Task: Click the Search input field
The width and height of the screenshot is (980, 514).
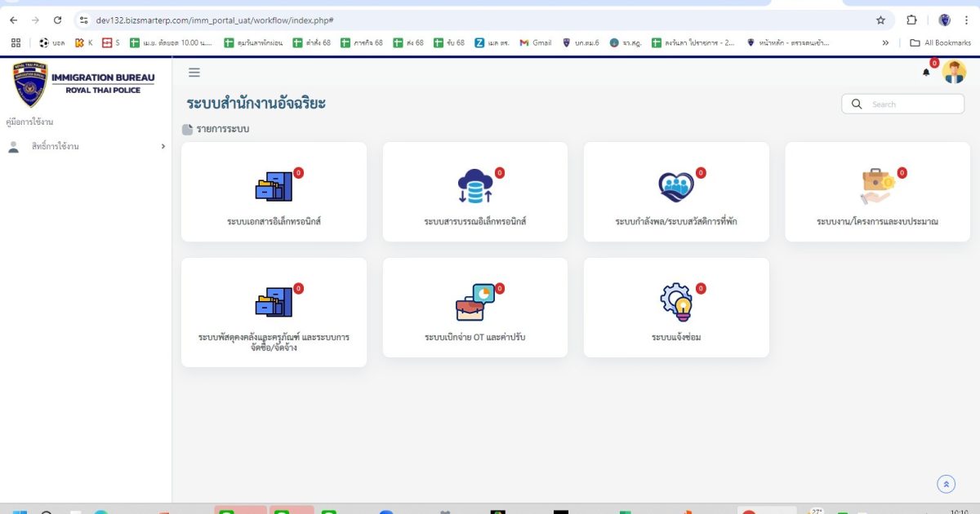Action: [x=911, y=104]
